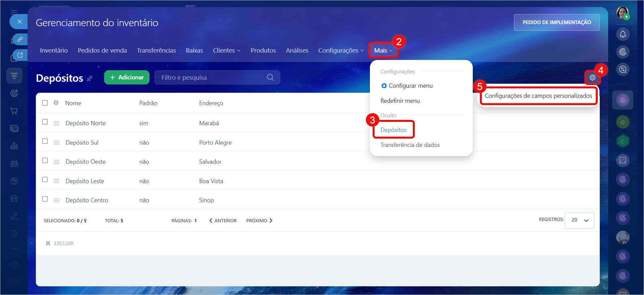Click the magnifier icon in search field

270,77
